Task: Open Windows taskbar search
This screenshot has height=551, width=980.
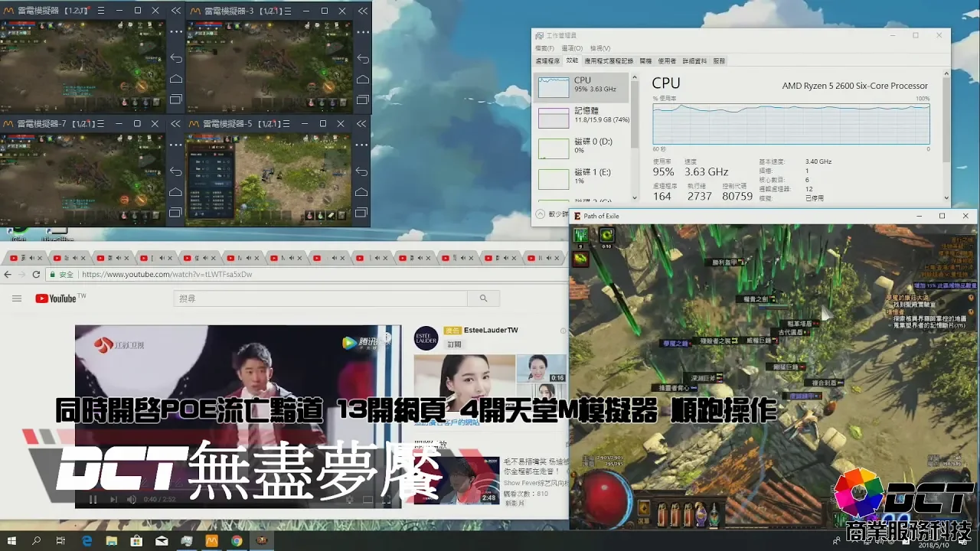Action: tap(36, 540)
